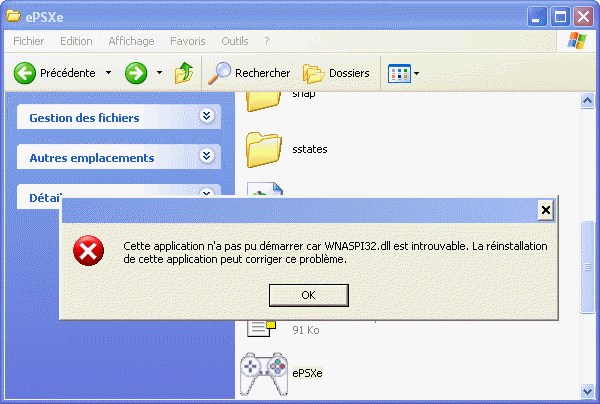Open Rechercher magnifying glass search
Viewport: 600px width, 404px height.
pos(219,73)
